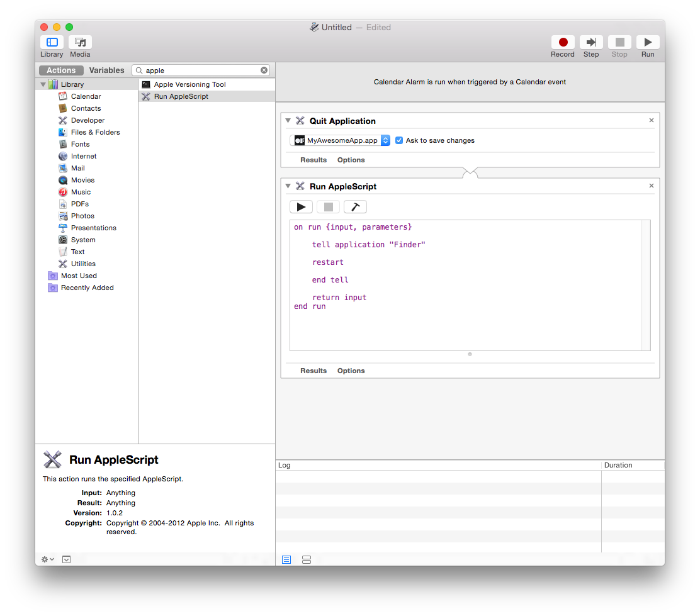Open the gear action menu at bottom left
700x616 pixels.
point(47,559)
